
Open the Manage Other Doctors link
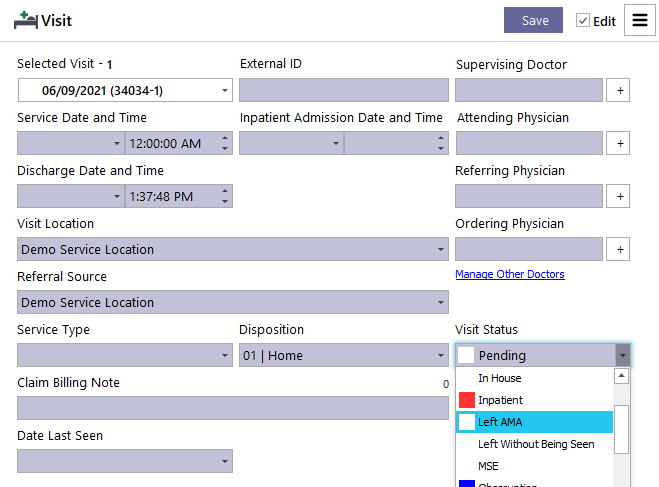pos(510,274)
